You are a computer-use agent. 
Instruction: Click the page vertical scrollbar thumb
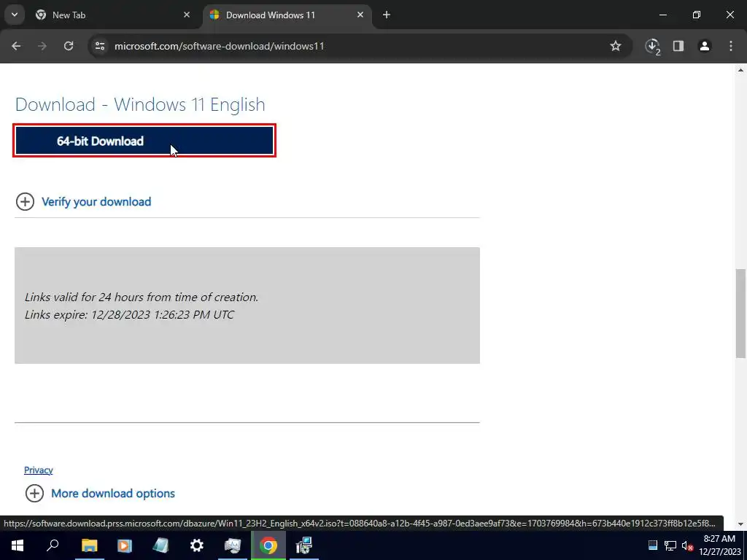click(x=741, y=313)
